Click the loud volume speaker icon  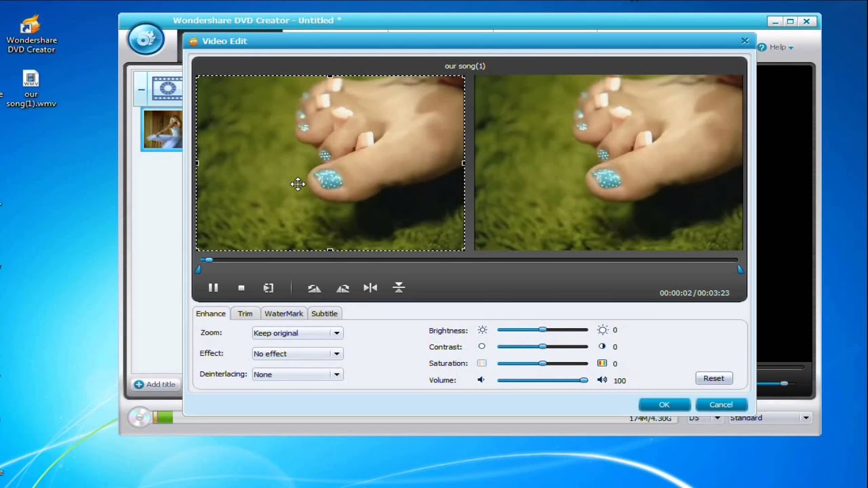602,380
